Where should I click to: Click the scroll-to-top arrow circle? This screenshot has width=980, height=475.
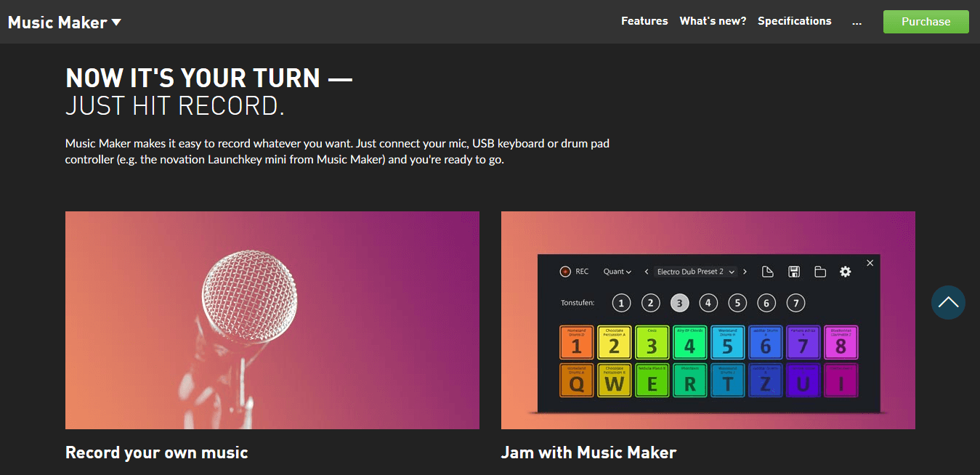coord(948,302)
